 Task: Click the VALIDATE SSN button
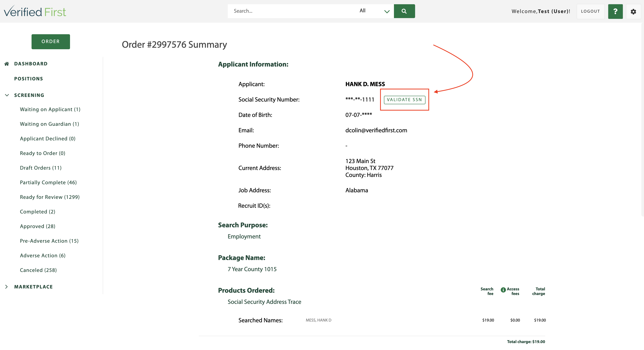[x=405, y=100]
